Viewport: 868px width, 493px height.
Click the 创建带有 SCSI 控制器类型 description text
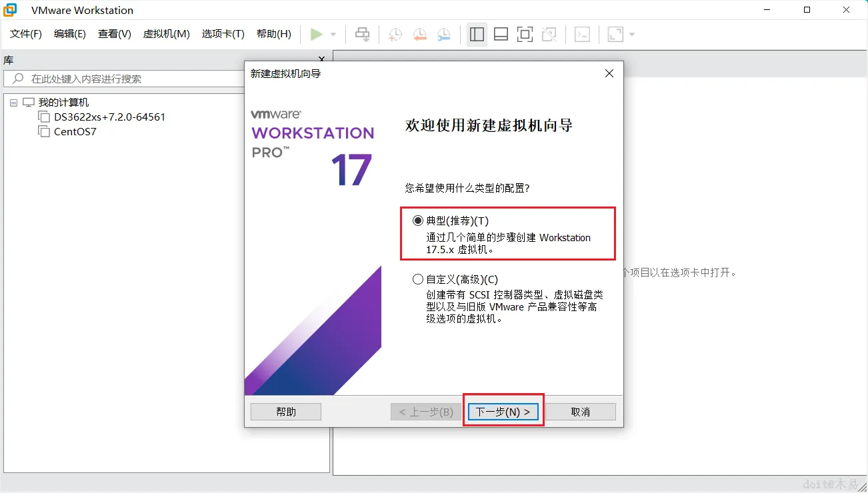[515, 306]
